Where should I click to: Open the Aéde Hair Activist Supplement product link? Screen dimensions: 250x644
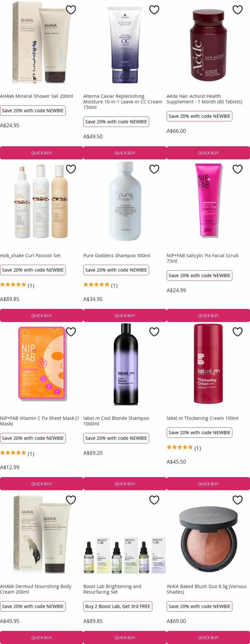204,99
